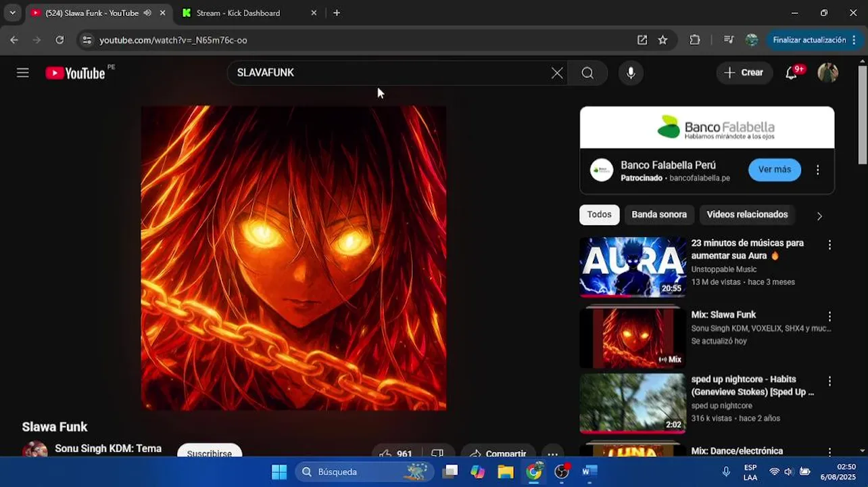Switch to Stream - Kick Dashboard tab
Image resolution: width=868 pixels, height=487 pixels.
(x=238, y=13)
